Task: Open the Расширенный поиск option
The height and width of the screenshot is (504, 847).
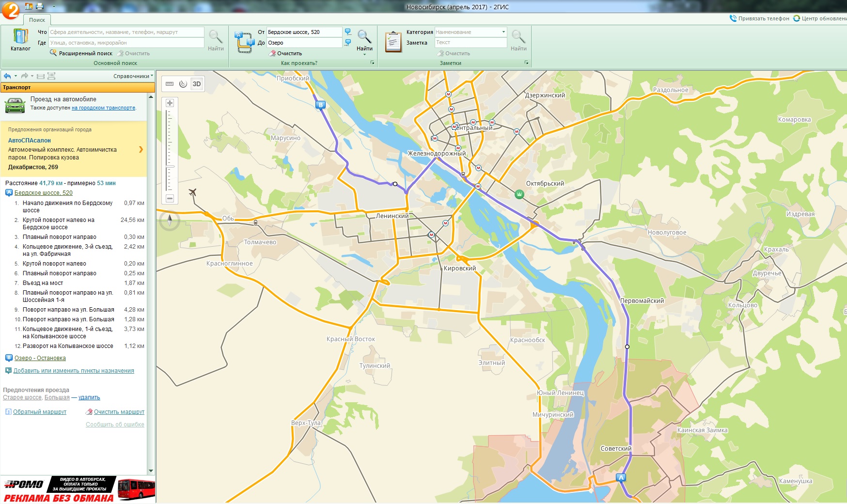Action: click(85, 53)
